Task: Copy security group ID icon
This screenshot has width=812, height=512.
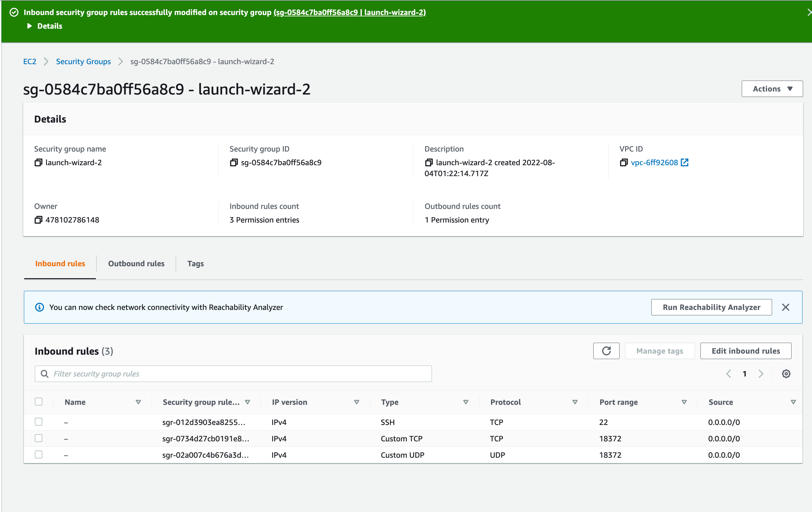Action: (x=234, y=162)
